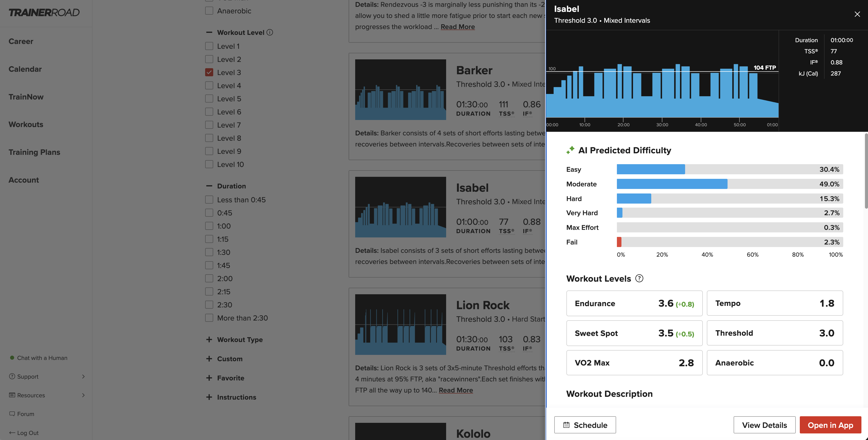Click the red Open in App button
Screen dimensions: 868x440
click(830, 425)
